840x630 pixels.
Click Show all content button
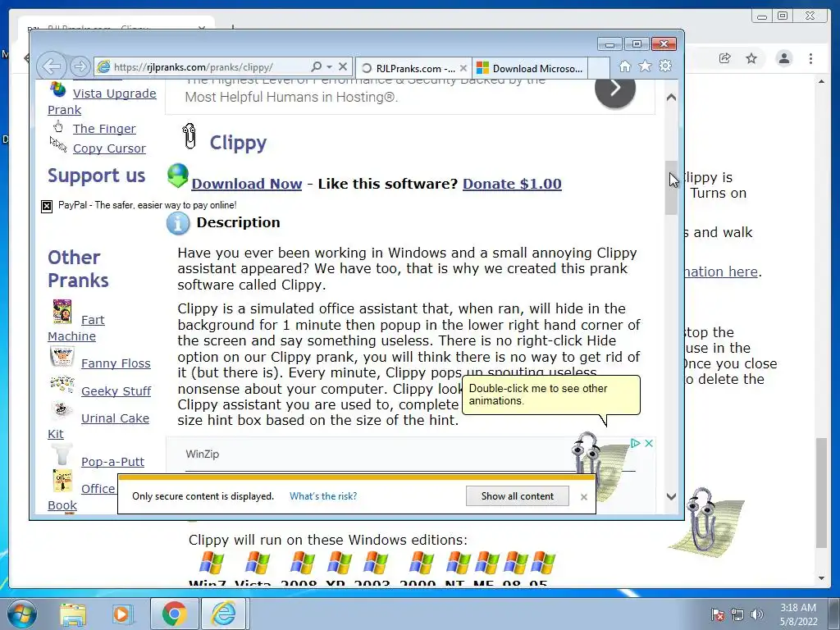[x=517, y=496]
